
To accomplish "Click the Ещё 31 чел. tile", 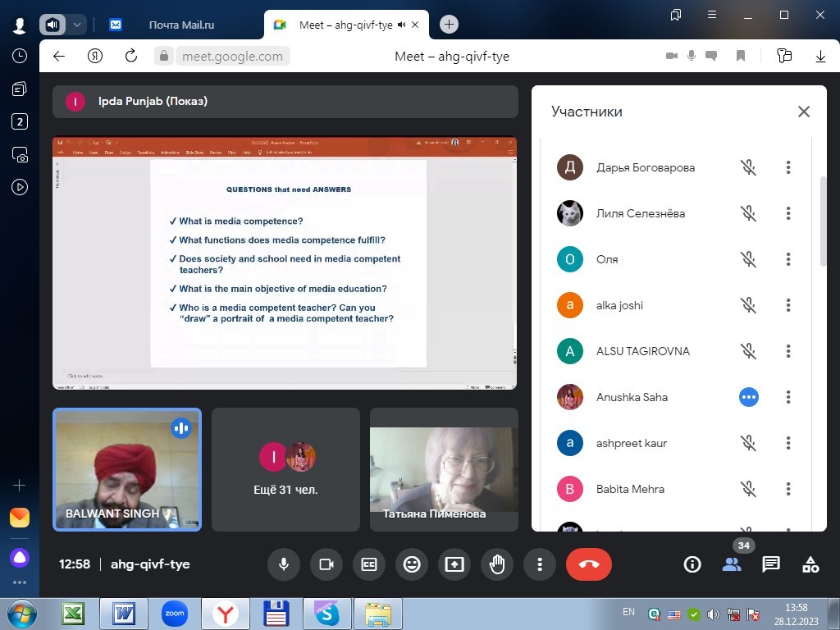I will [x=285, y=470].
